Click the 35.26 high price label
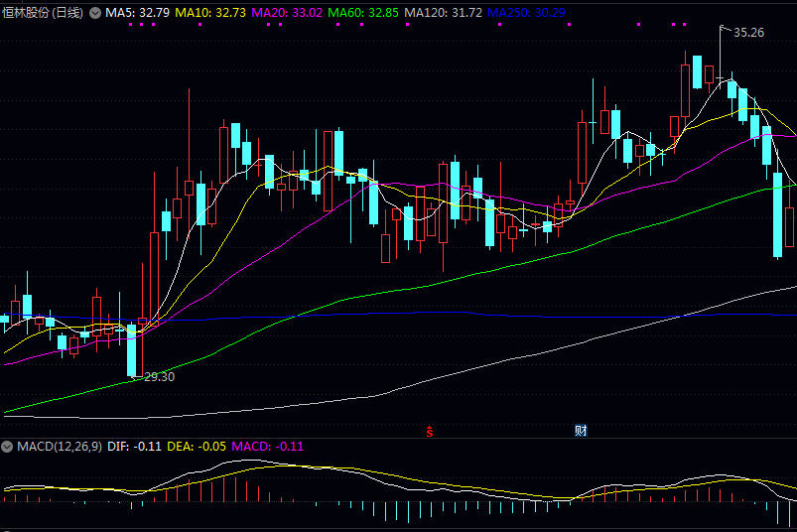The height and width of the screenshot is (532, 797). [x=748, y=33]
